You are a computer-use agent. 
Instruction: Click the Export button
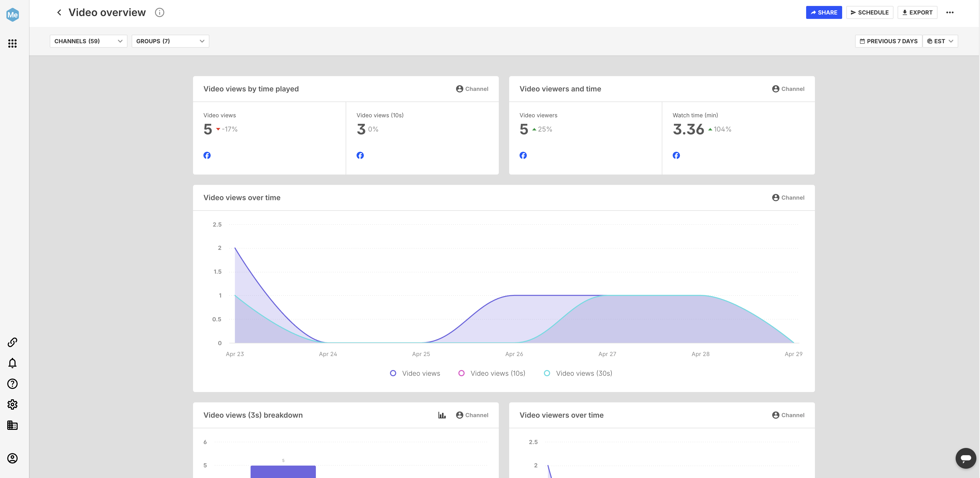click(917, 12)
